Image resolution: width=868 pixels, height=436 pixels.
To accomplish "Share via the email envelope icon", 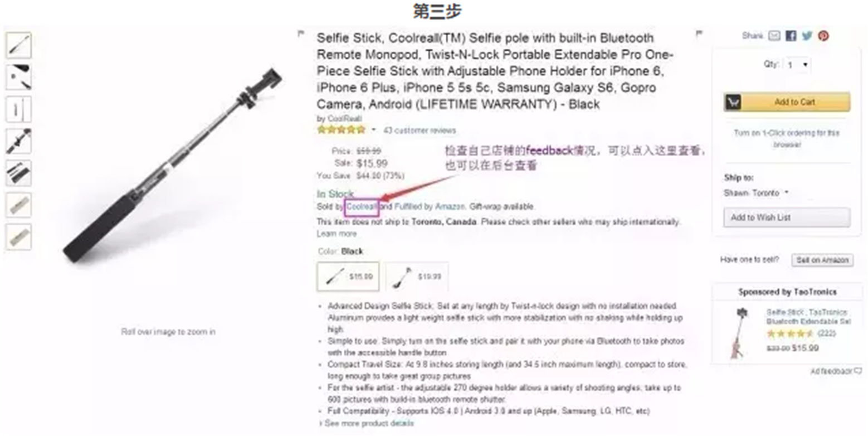I will (774, 36).
